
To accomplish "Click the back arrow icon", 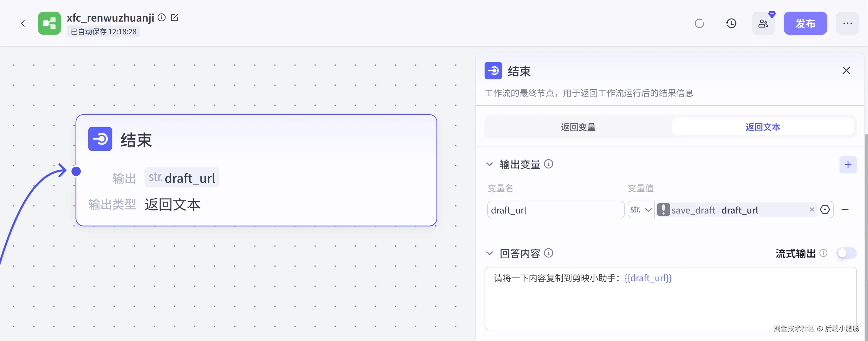I will (x=23, y=23).
